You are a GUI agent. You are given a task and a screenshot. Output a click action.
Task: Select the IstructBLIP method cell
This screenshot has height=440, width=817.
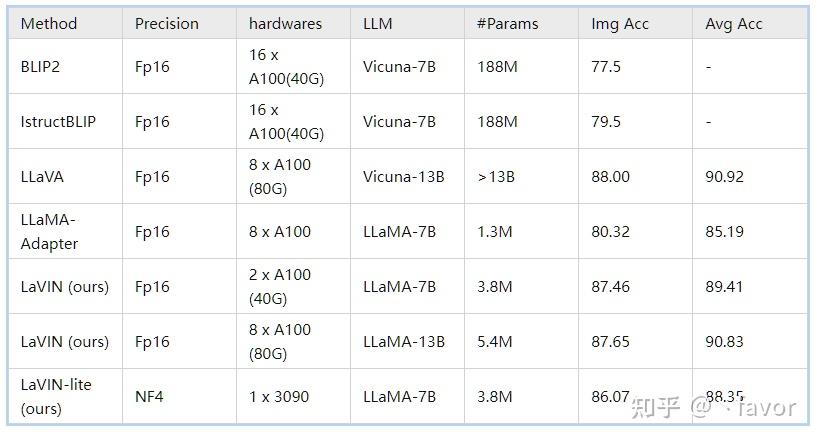58,122
